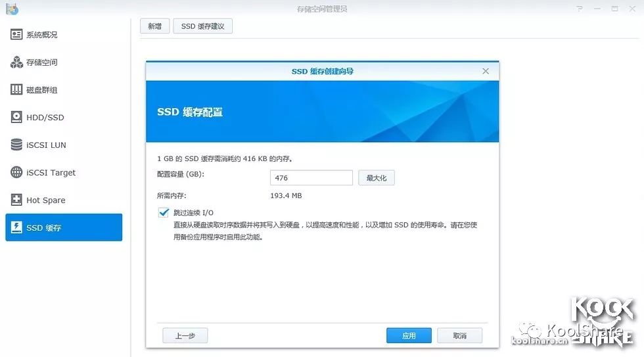Viewport: 644px width, 357px height.
Task: Focus the 配置容量 (GB) input field
Action: pos(311,178)
